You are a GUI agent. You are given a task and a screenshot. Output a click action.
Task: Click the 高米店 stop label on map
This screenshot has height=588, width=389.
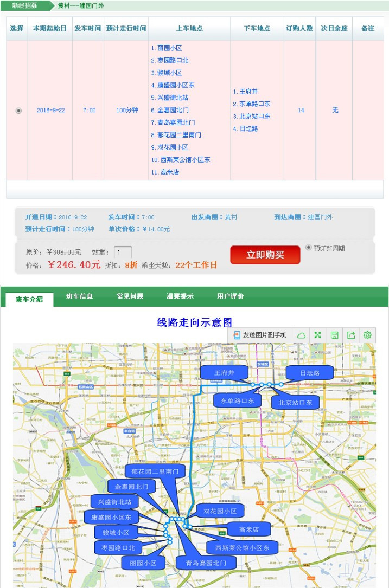248,529
